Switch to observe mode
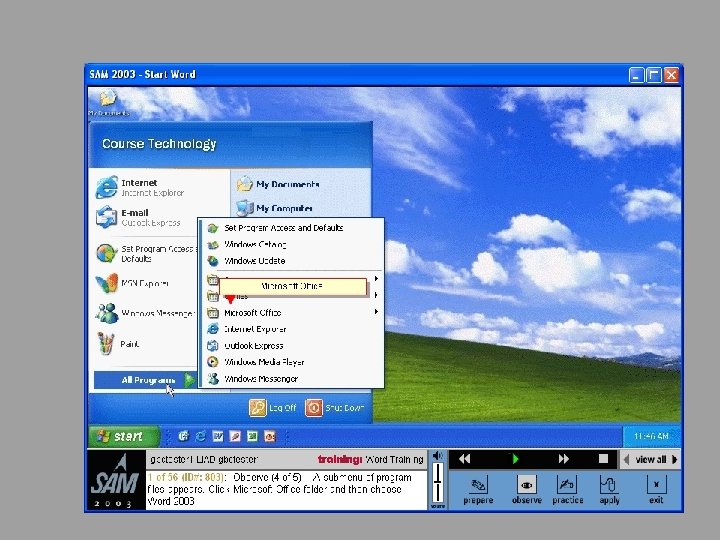 (x=527, y=489)
